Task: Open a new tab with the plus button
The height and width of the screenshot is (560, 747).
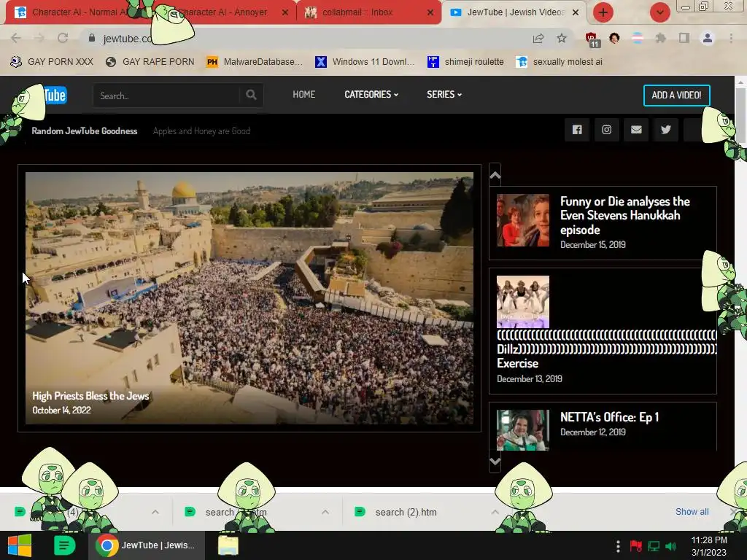Action: 603,12
